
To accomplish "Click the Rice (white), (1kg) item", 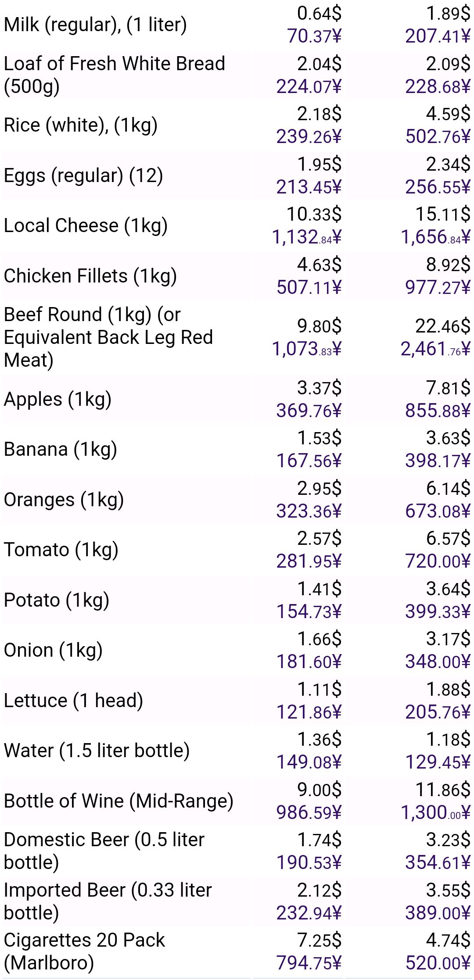I will point(81,125).
